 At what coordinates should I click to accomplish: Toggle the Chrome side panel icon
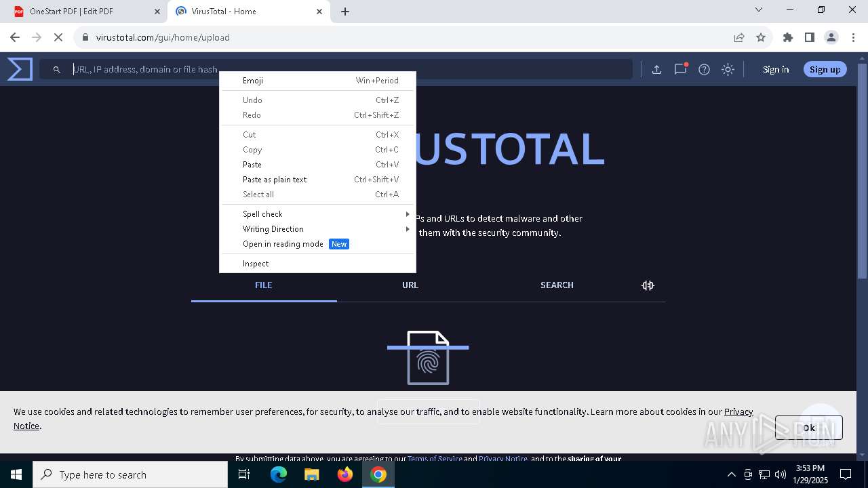(809, 37)
